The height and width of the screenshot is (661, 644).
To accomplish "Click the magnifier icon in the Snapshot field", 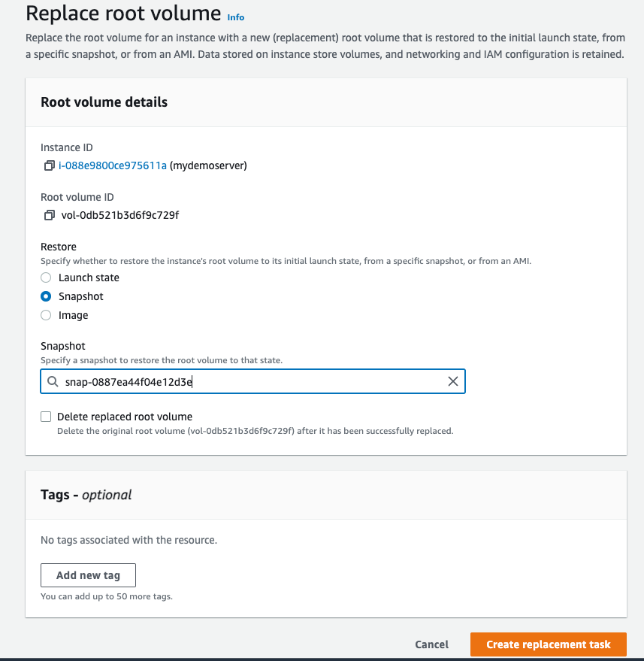I will [x=53, y=381].
